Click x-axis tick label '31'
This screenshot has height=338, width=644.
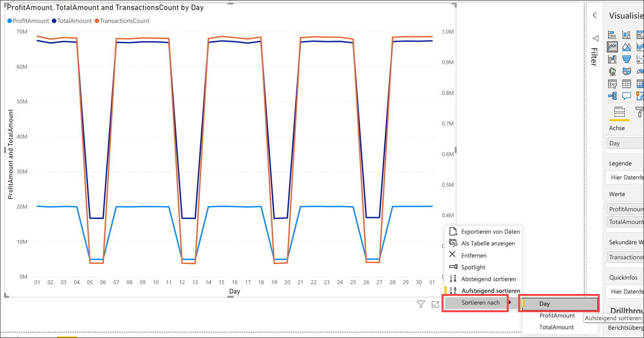click(x=432, y=282)
